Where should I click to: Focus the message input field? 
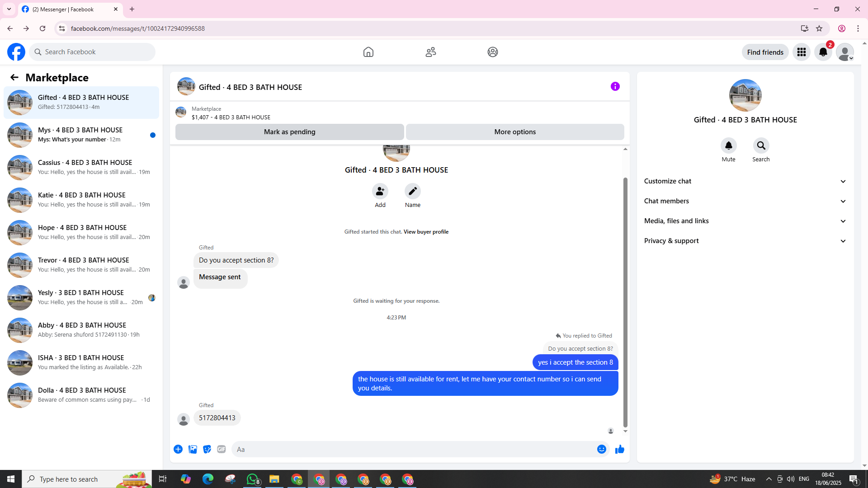click(x=414, y=449)
